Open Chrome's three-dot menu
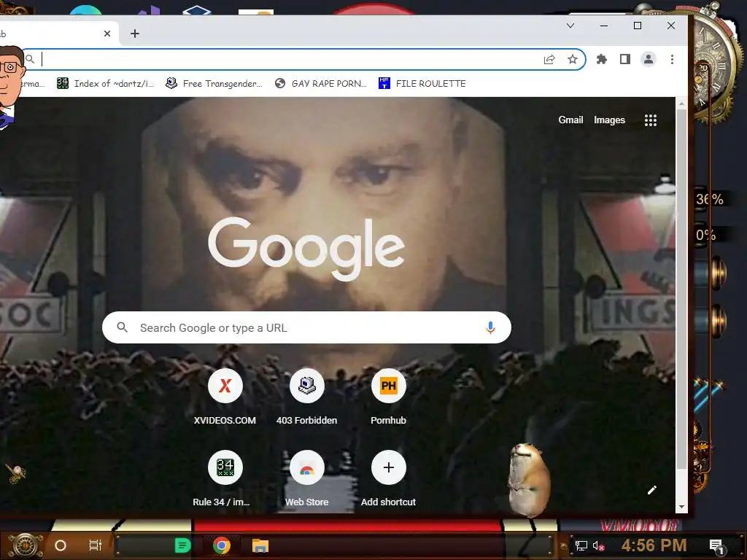The image size is (747, 560). [672, 59]
